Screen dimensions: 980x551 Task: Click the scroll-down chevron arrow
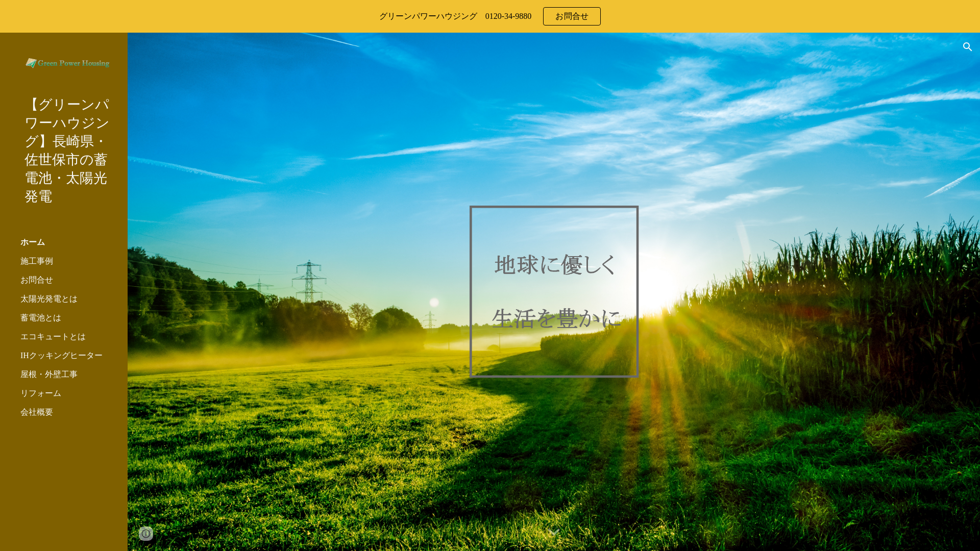[x=553, y=533]
